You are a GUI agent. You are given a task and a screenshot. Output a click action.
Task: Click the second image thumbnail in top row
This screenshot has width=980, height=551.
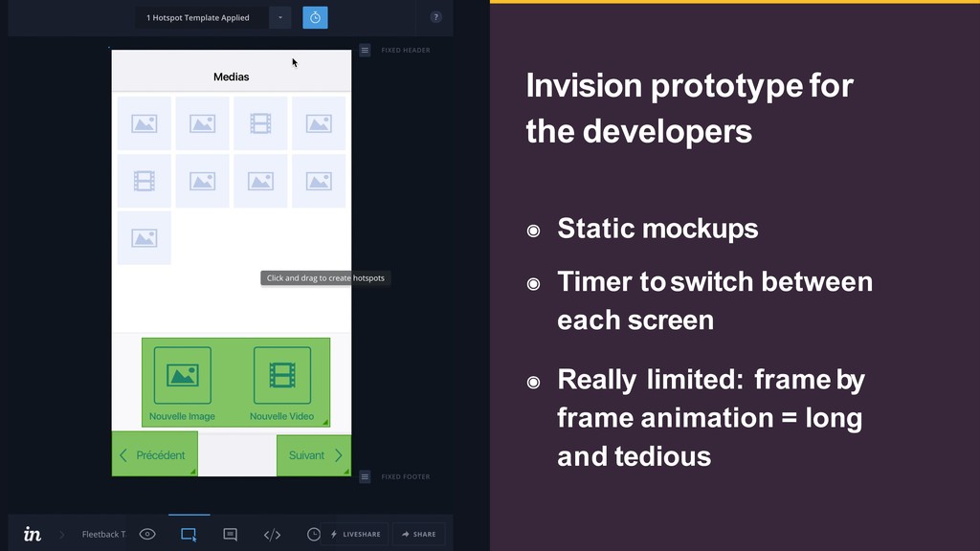point(203,123)
